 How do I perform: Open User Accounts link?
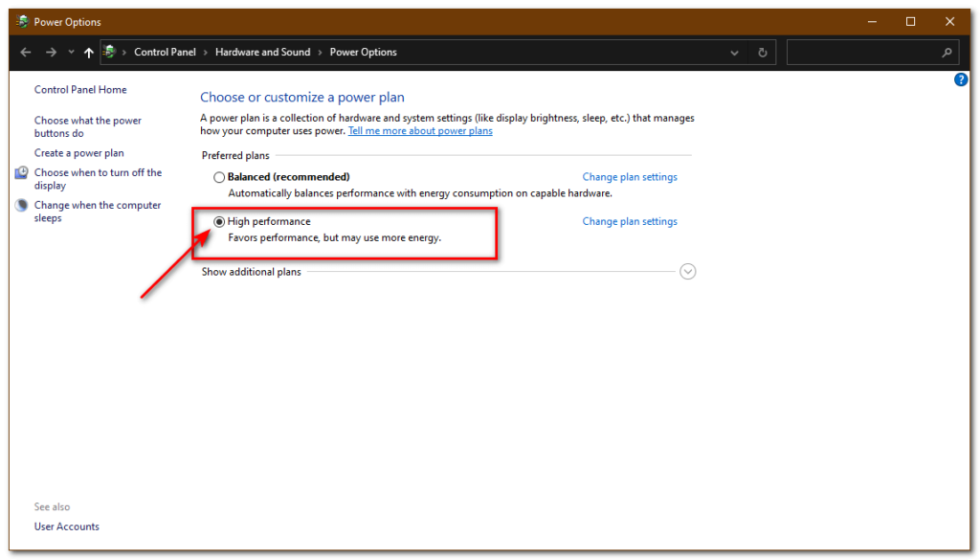click(x=67, y=526)
